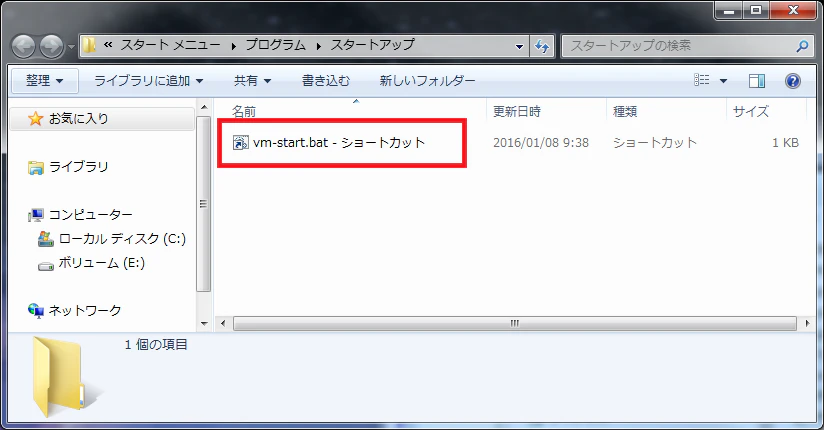Select スタート メニュー breadcrumb segment

170,45
